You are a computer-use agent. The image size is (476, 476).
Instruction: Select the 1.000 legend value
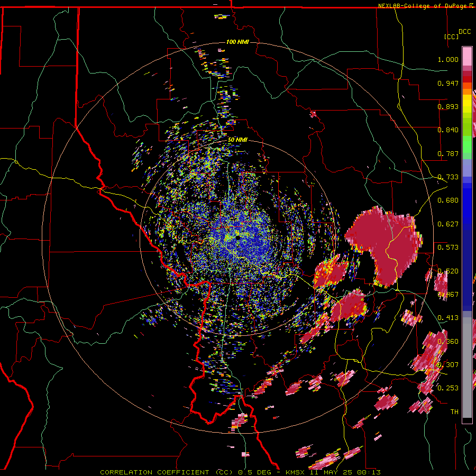click(448, 59)
